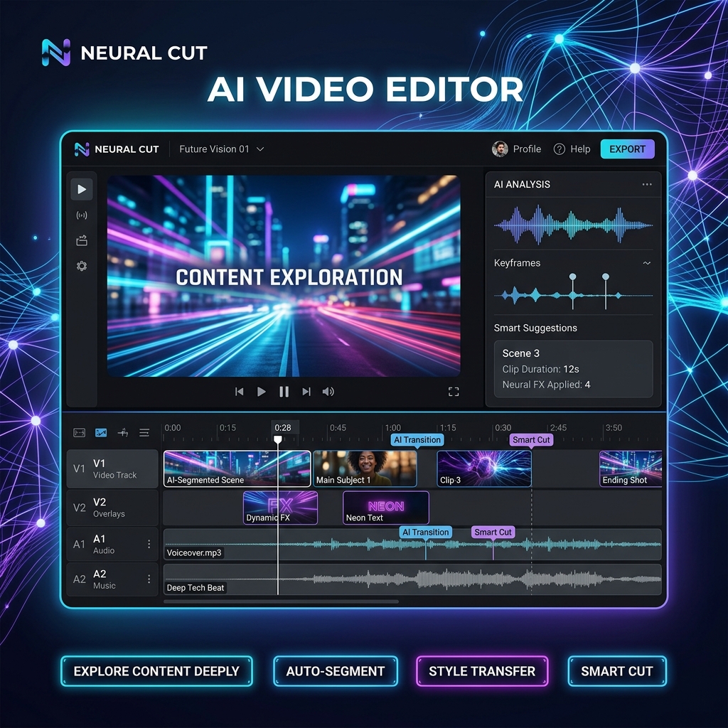Open the three-dot menu on AI Analysis
The image size is (728, 728).
coord(646,184)
